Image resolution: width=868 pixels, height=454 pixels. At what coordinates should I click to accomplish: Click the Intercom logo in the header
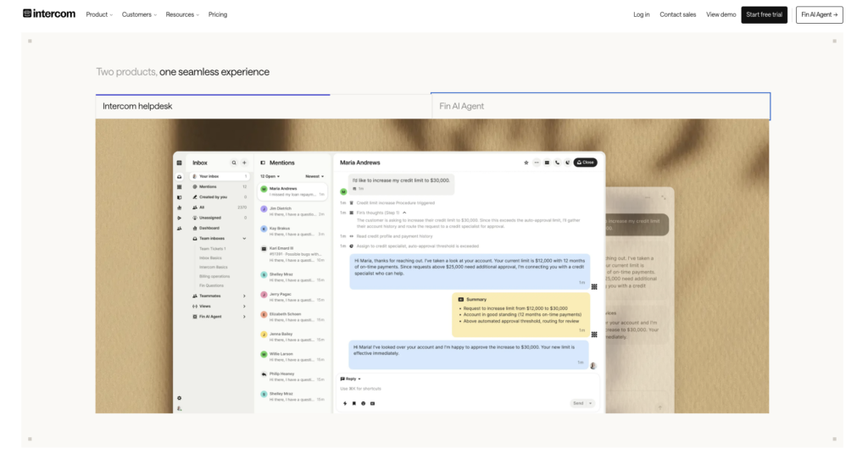[x=48, y=14]
